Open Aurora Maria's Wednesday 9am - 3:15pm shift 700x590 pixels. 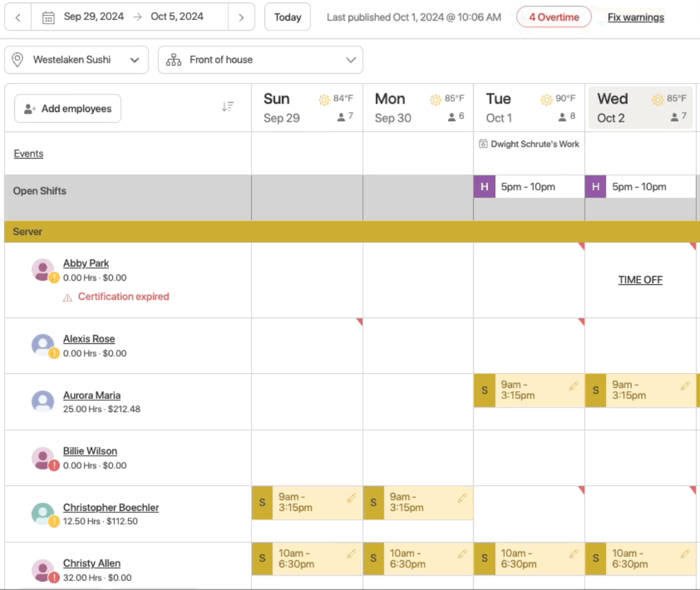coord(640,391)
